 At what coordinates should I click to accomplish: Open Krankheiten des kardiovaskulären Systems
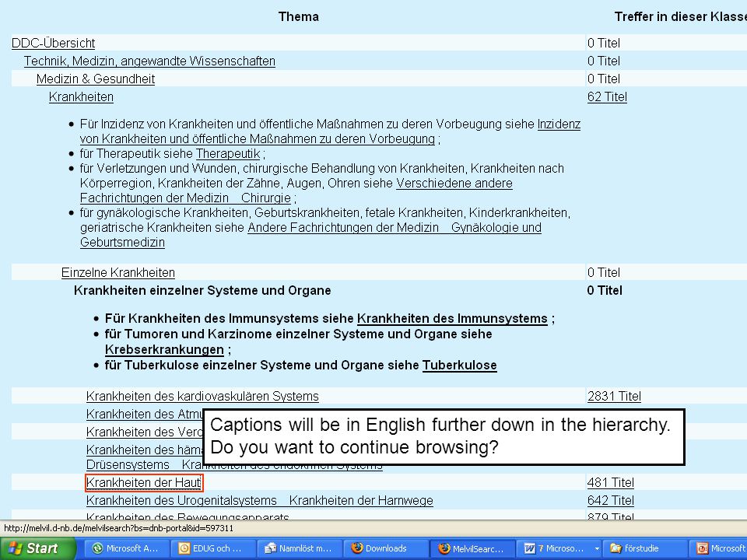click(202, 396)
